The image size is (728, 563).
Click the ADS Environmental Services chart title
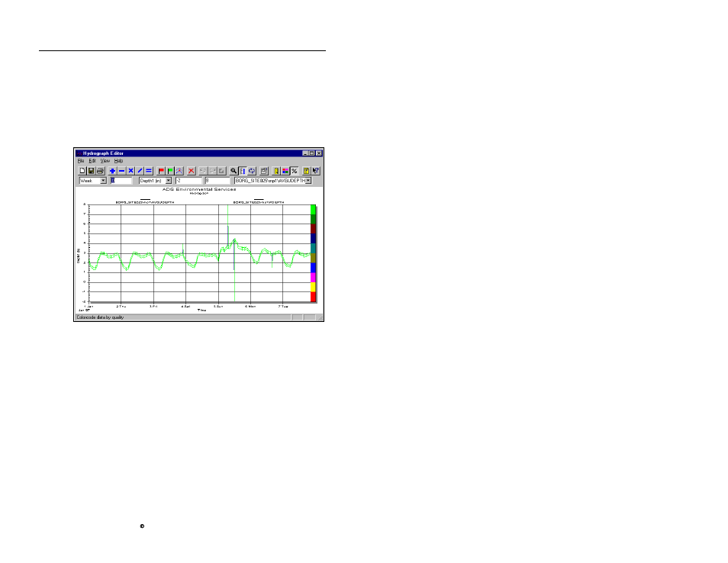(x=198, y=189)
